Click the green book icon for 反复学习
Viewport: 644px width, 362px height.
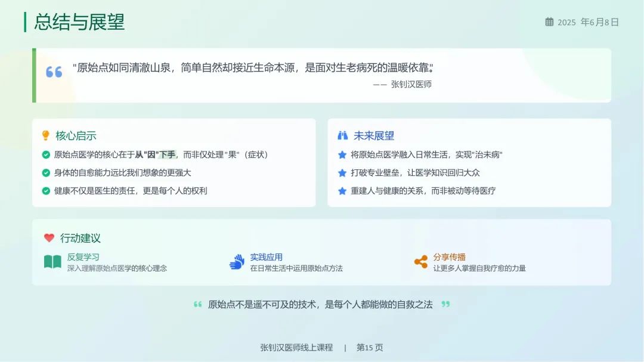pos(52,262)
